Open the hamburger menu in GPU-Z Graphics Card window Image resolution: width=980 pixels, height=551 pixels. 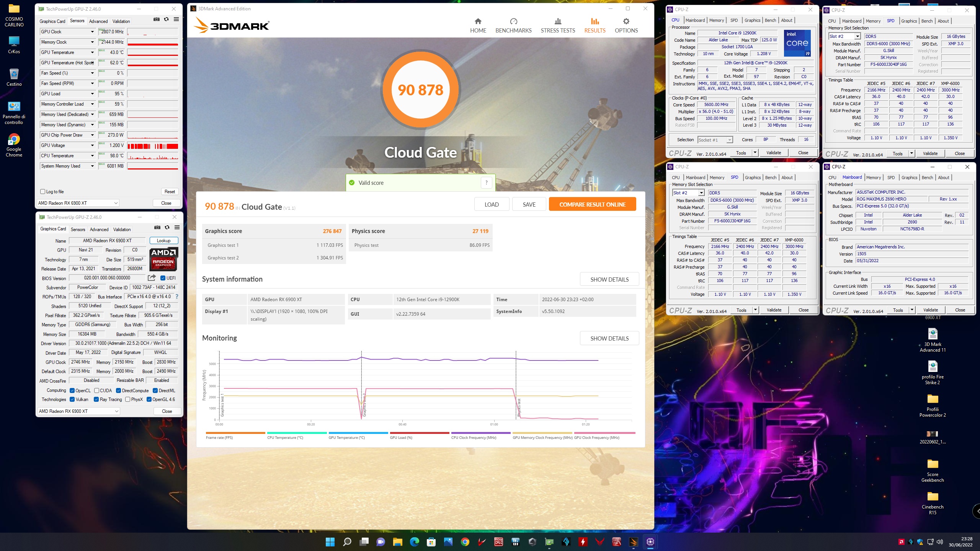point(177,227)
